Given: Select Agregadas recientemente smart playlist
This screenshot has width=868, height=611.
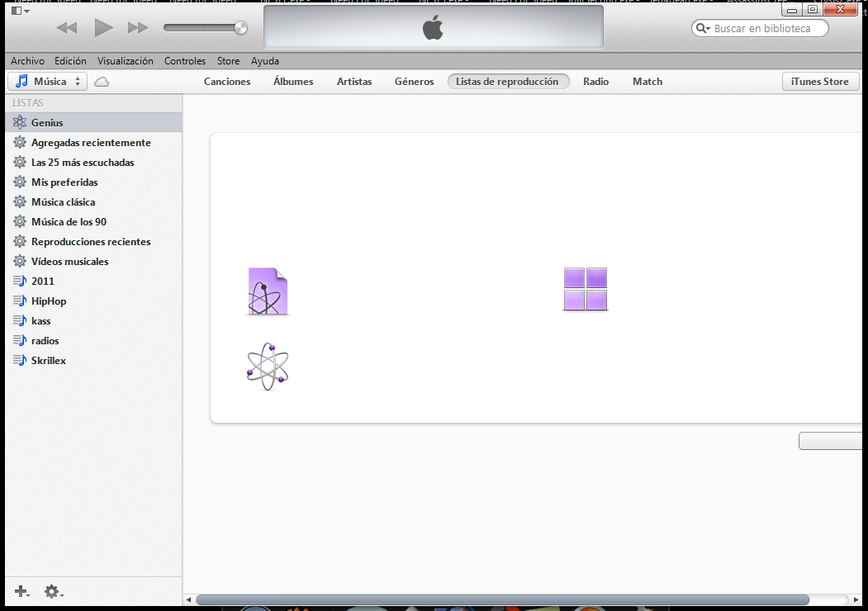Looking at the screenshot, I should [93, 142].
